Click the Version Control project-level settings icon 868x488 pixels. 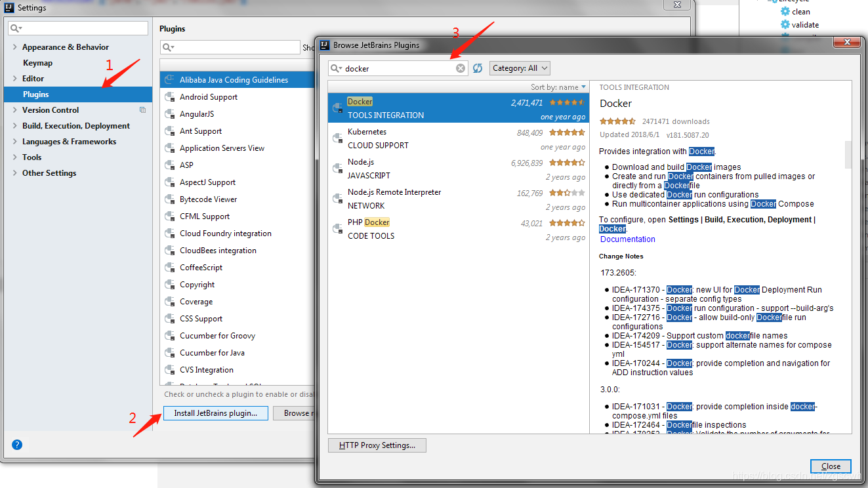pyautogui.click(x=142, y=110)
